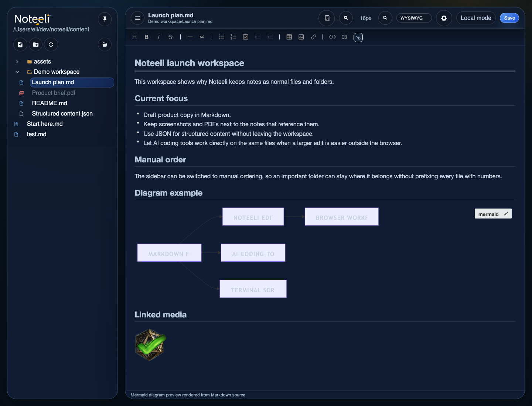Toggle the highlighted link-mode toolbar button
532x406 pixels.
pos(358,37)
